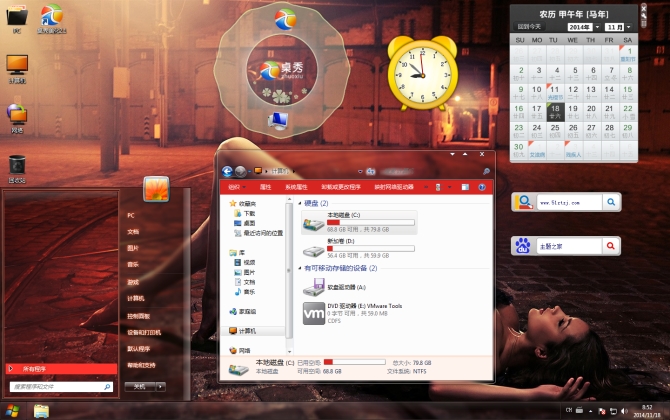Screen dimensions: 670x420
Task: Click the network icon in system tray
Action: (613, 411)
